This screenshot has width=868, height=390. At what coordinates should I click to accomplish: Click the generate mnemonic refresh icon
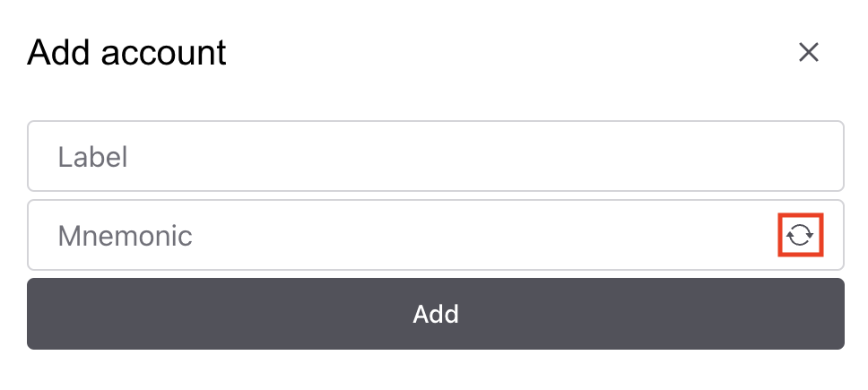coord(800,236)
